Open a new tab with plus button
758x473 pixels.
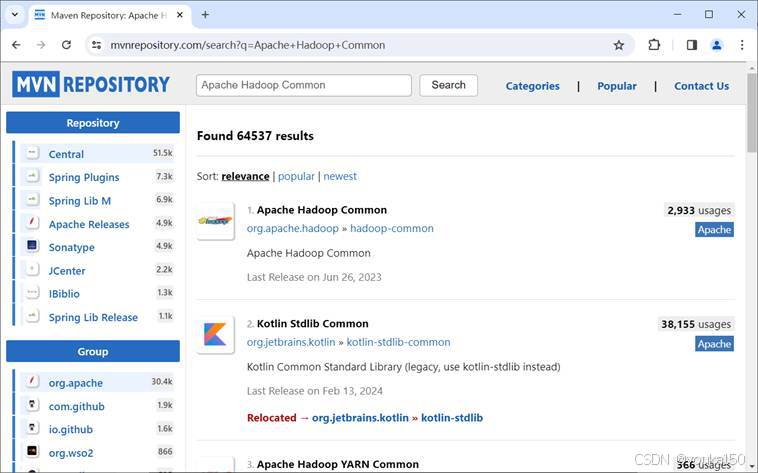pyautogui.click(x=205, y=15)
